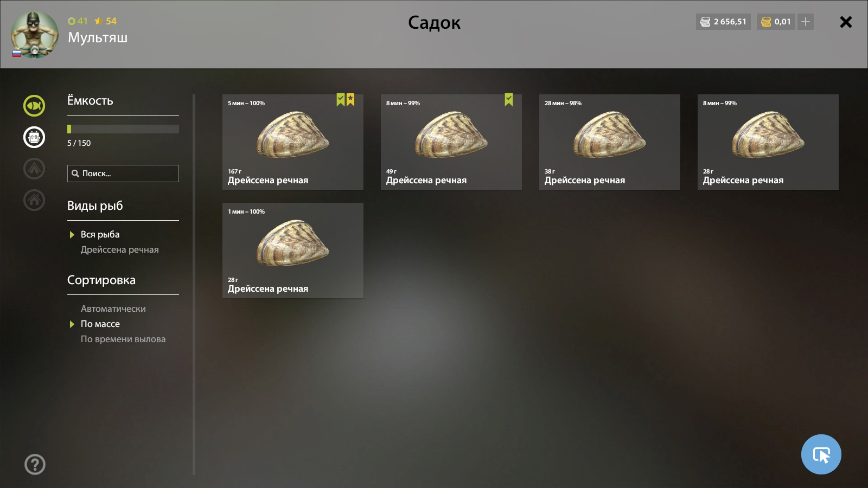Click the plus to add gold coins
Screen dimensions: 868x488
pos(806,22)
